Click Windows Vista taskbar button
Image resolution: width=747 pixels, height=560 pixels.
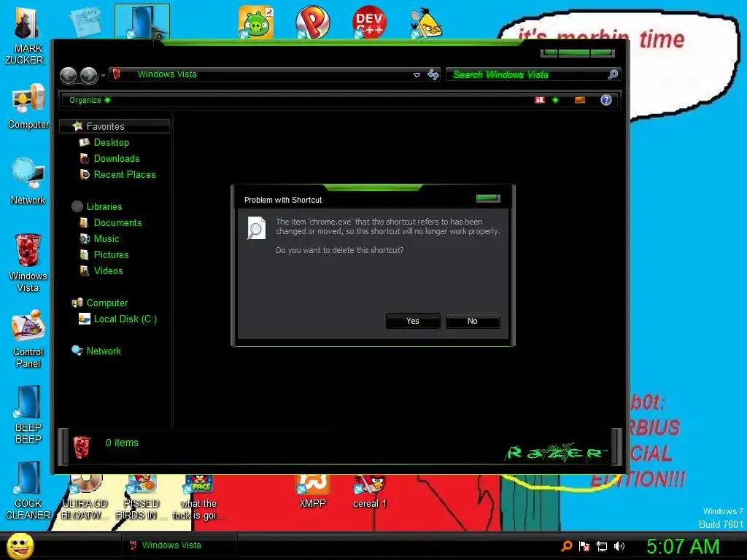(179, 545)
